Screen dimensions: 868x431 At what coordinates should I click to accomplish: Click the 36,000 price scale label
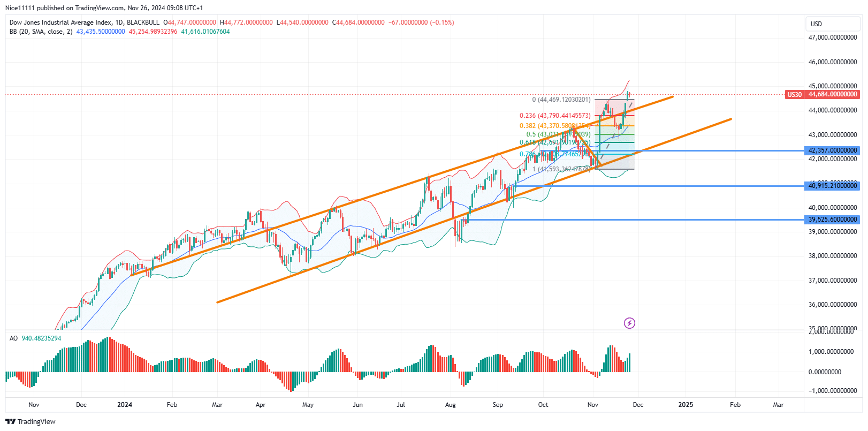coord(833,305)
